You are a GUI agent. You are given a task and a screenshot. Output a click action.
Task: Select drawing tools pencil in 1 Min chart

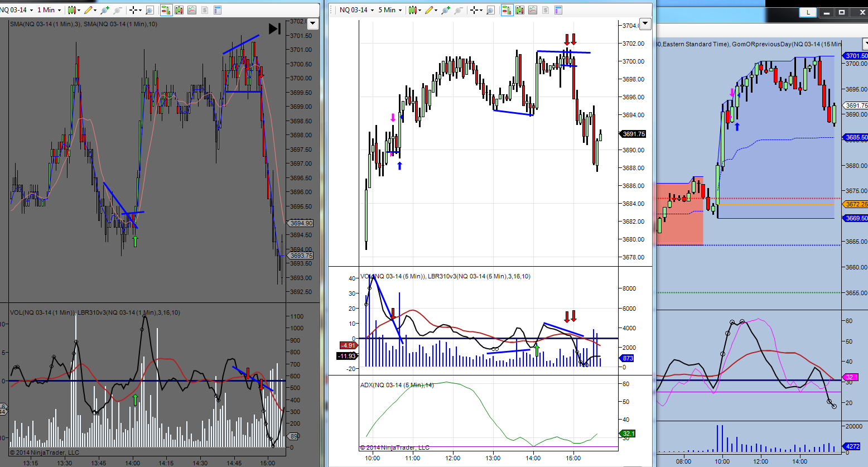[88, 10]
